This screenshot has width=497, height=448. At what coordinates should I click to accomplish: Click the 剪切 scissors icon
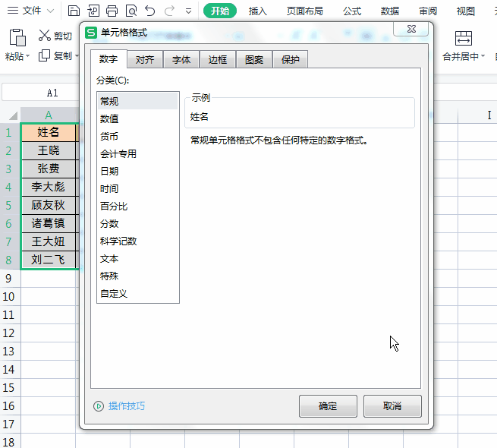pos(44,36)
